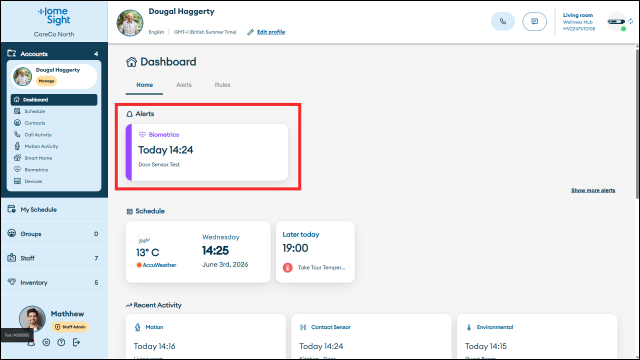Click the Inventory icon in sidebar
The image size is (640, 360).
click(x=11, y=282)
